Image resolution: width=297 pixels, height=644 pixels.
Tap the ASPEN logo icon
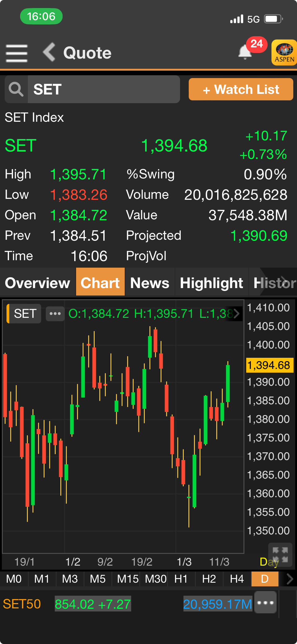coord(284,52)
